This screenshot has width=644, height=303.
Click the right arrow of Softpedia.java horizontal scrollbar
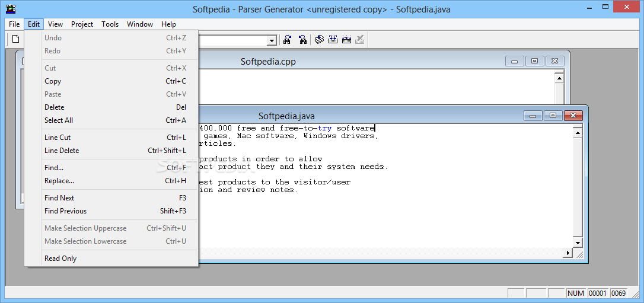pos(569,253)
